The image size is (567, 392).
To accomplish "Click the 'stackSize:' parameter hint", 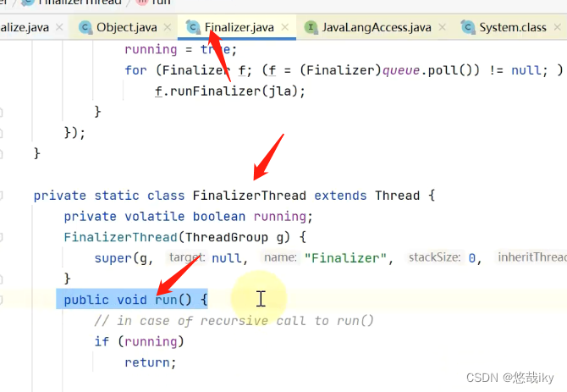I will click(435, 257).
